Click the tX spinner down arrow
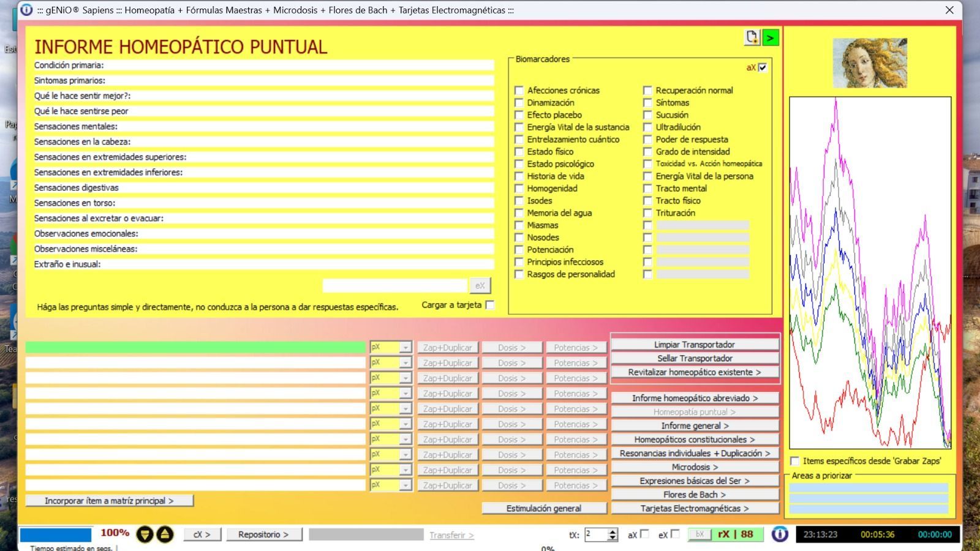The height and width of the screenshot is (551, 980). (x=612, y=538)
